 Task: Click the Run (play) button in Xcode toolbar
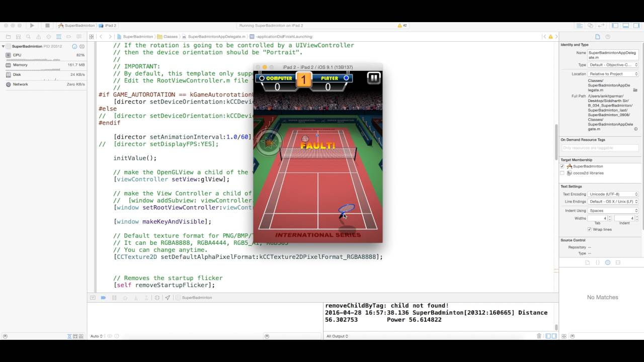pyautogui.click(x=32, y=25)
